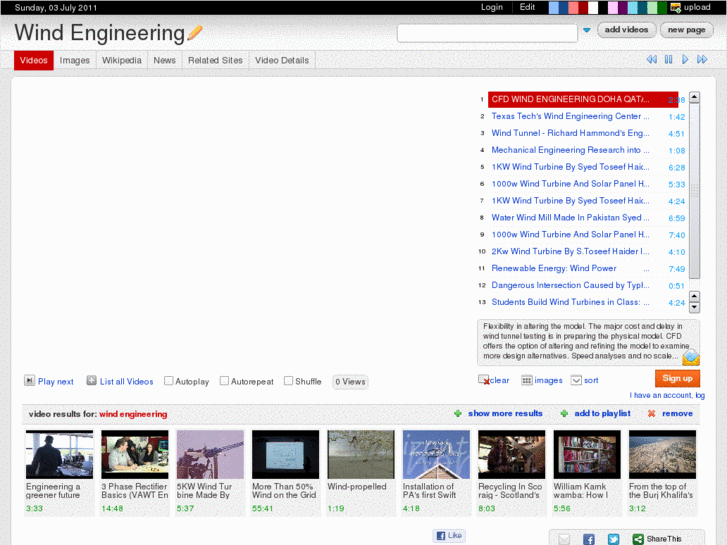The height and width of the screenshot is (545, 727).
Task: Open From the top of Burj Khalifa thumbnail
Action: coord(662,454)
